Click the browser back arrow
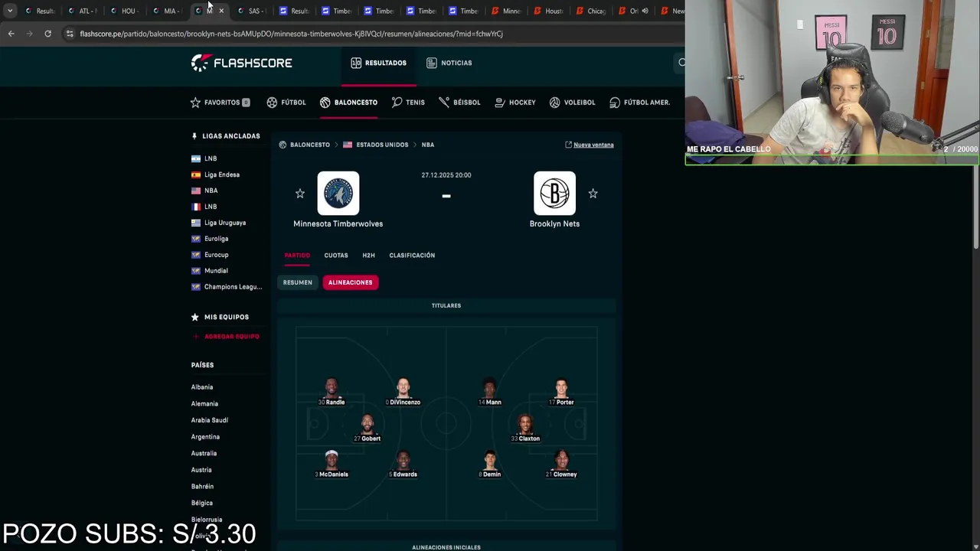 click(11, 34)
